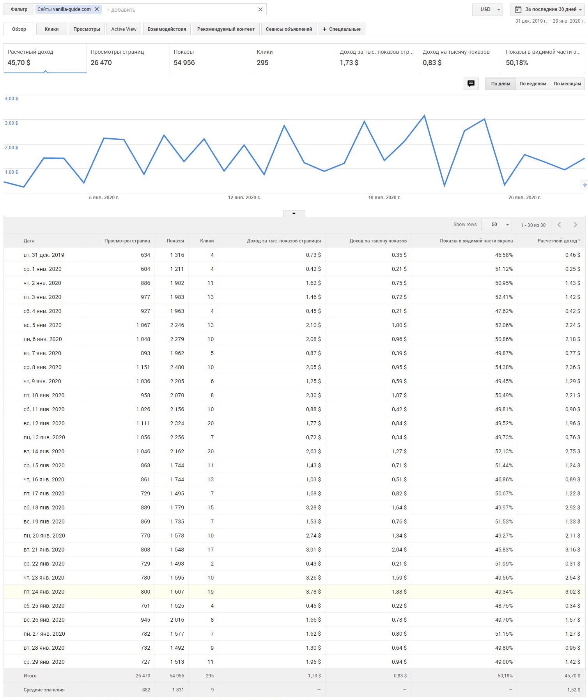Sort by 'Расчетный доход *' column header
The image size is (588, 700).
[x=559, y=241]
